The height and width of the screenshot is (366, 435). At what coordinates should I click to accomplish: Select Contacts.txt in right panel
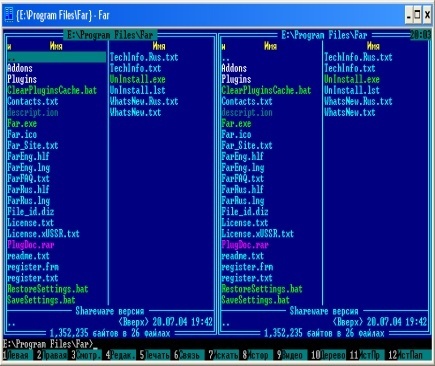pyautogui.click(x=247, y=101)
